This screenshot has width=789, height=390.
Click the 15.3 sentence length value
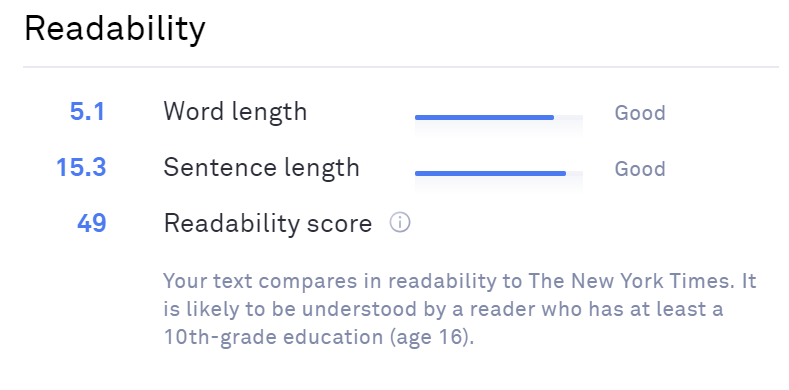(x=81, y=167)
